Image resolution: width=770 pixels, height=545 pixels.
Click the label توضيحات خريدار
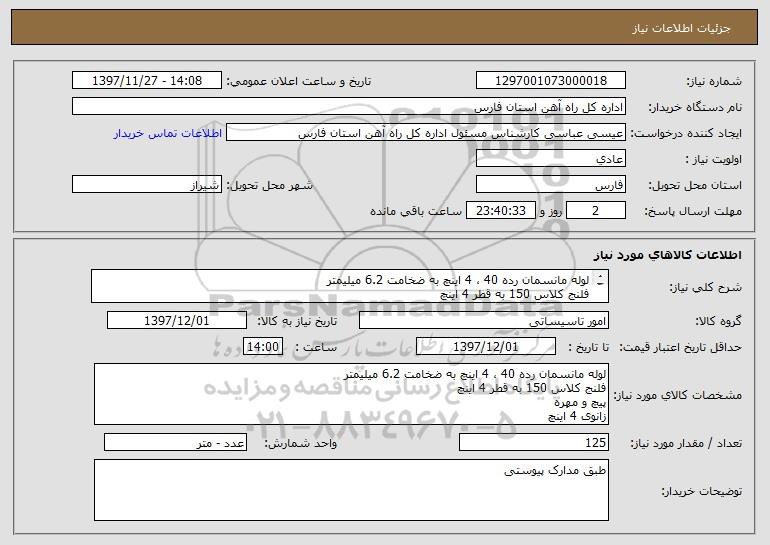(702, 490)
